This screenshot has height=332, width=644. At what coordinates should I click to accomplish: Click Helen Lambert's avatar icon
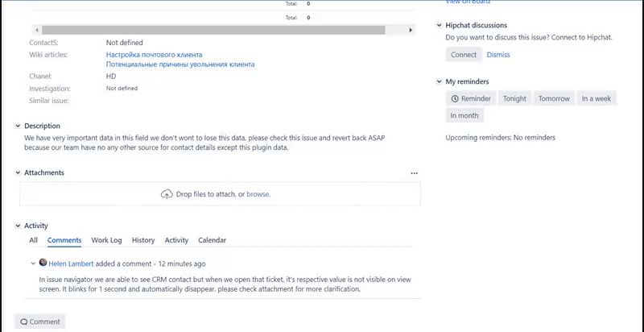pos(43,264)
